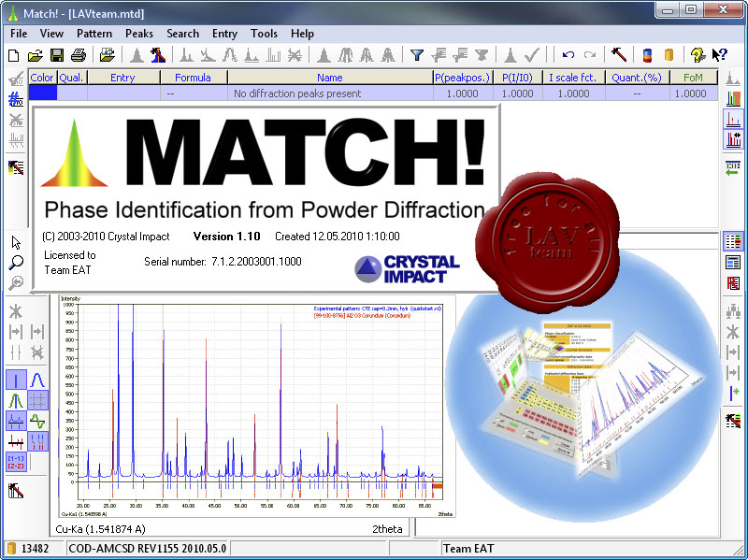
Task: Sort by the Formula column header
Action: (x=194, y=78)
